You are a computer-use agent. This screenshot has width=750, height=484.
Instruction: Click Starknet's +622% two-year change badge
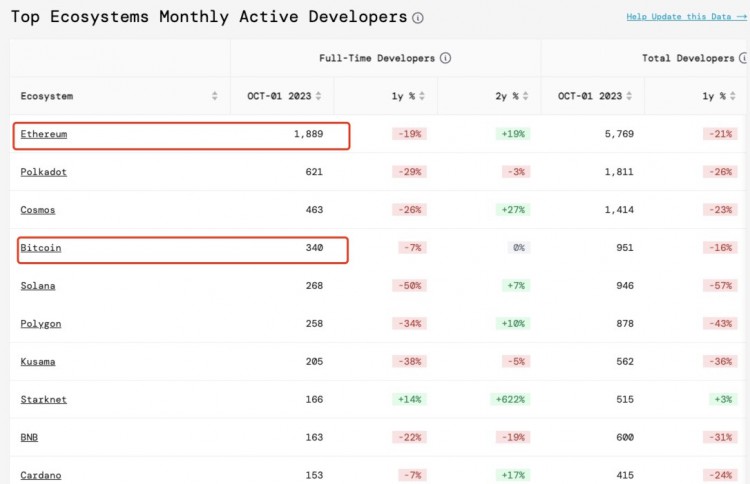click(508, 400)
